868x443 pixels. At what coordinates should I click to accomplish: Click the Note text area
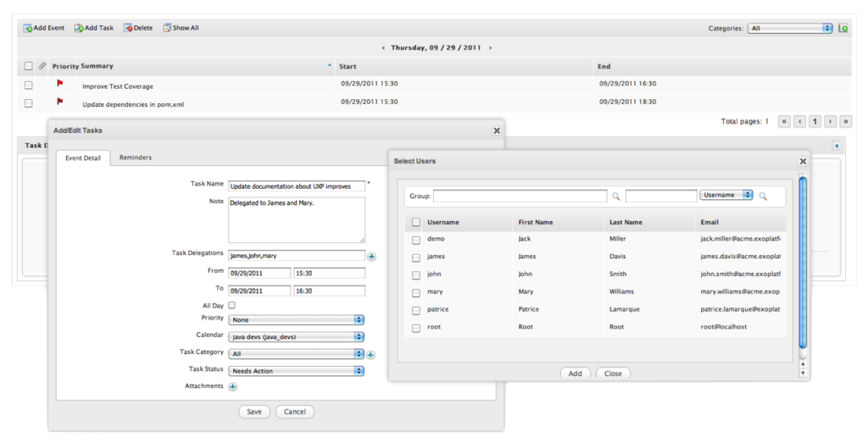(297, 220)
